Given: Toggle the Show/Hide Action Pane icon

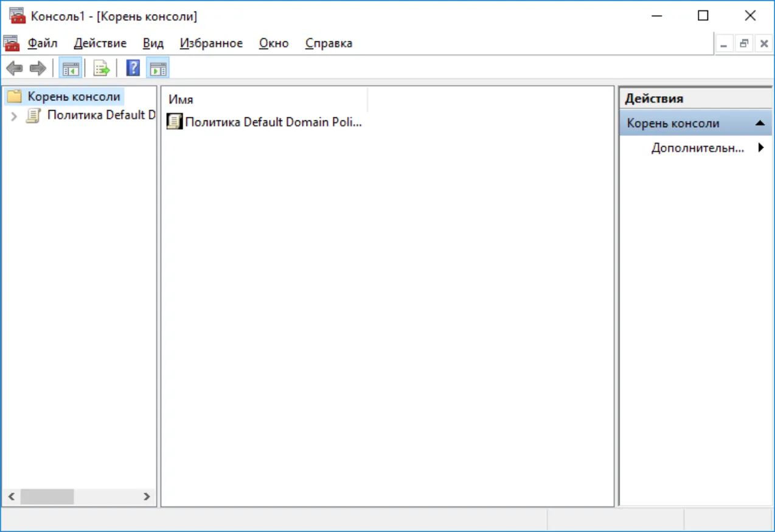Looking at the screenshot, I should (158, 68).
